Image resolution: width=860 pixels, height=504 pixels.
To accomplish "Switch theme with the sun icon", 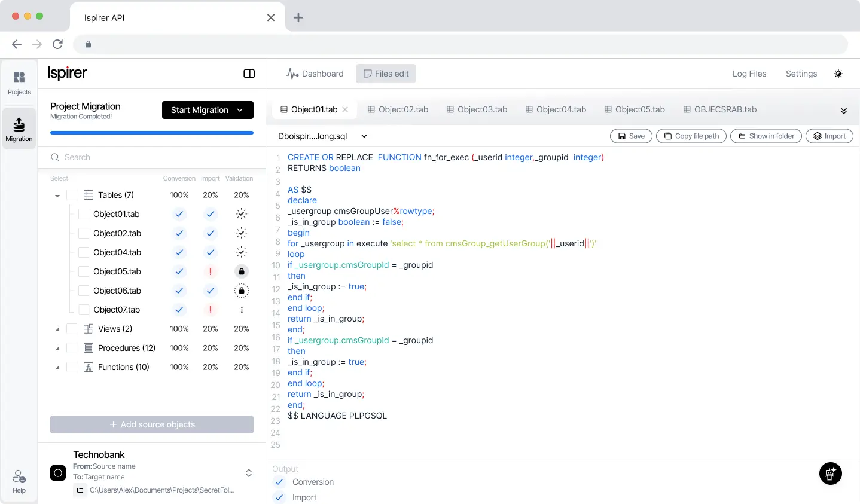I will coord(838,74).
